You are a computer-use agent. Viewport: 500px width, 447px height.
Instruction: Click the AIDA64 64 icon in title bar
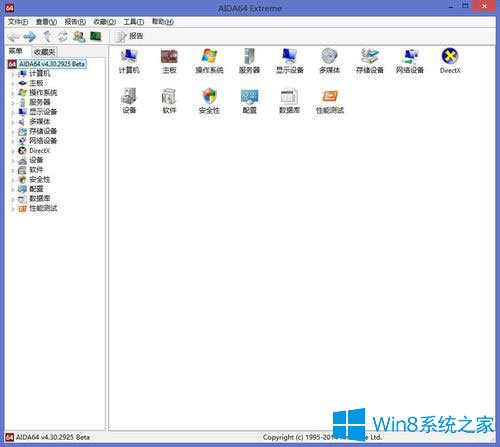[x=9, y=7]
